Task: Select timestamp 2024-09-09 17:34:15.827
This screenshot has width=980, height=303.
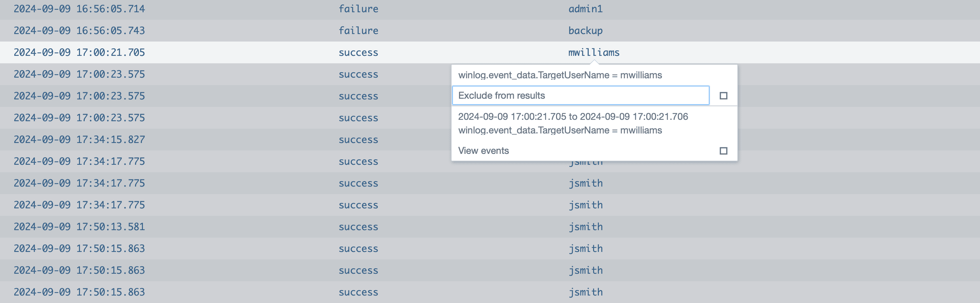Action: [x=79, y=140]
